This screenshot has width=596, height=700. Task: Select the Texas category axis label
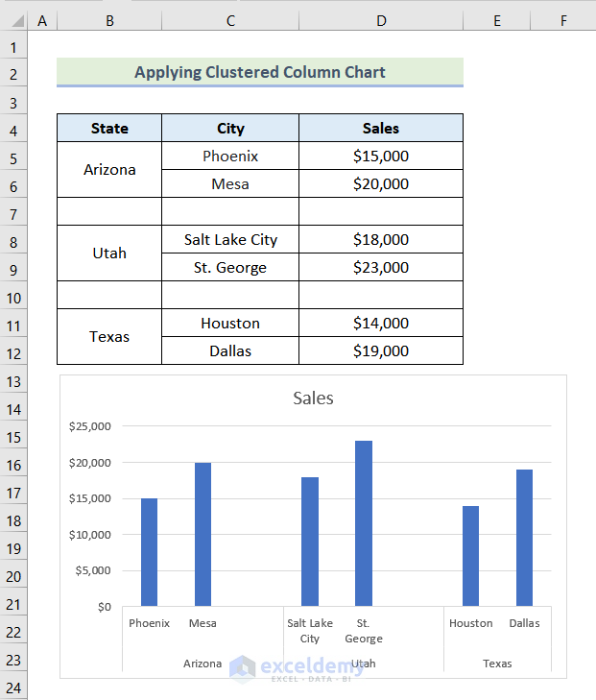[x=497, y=664]
